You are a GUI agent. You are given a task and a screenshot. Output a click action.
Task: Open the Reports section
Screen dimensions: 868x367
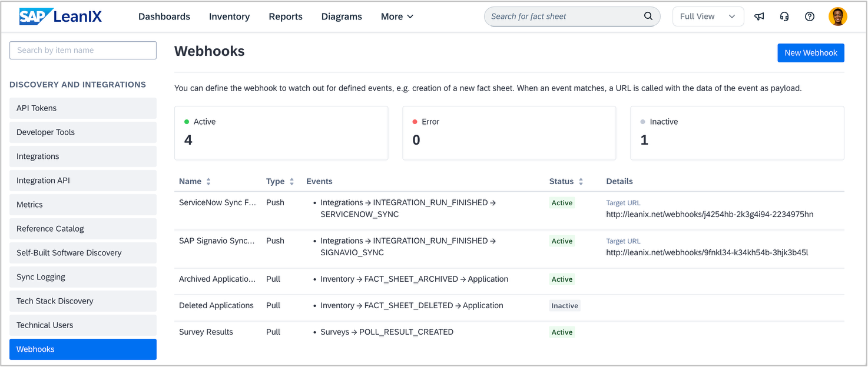(286, 16)
